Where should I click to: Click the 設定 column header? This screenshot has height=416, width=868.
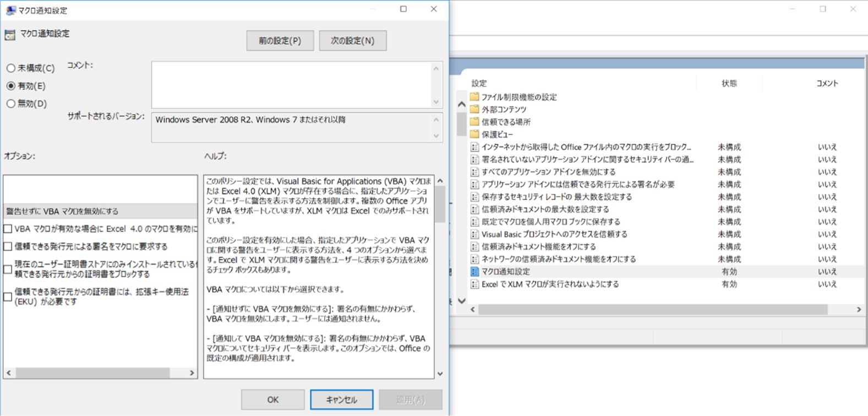[x=479, y=83]
